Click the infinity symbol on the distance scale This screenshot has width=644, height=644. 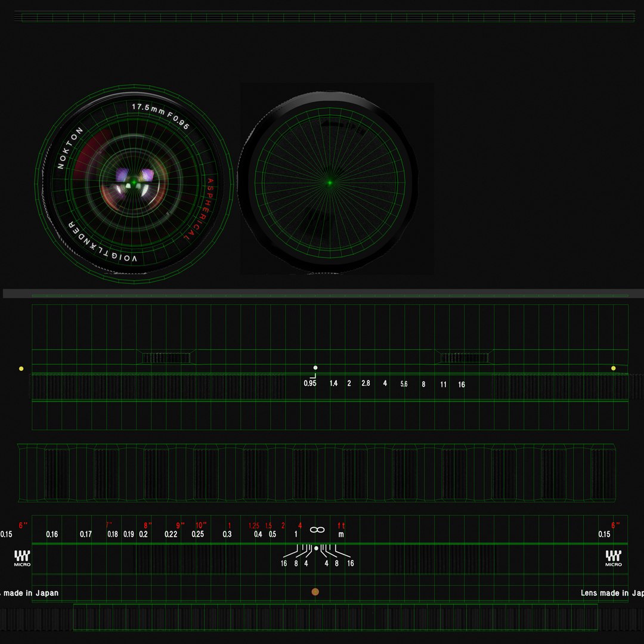317,530
